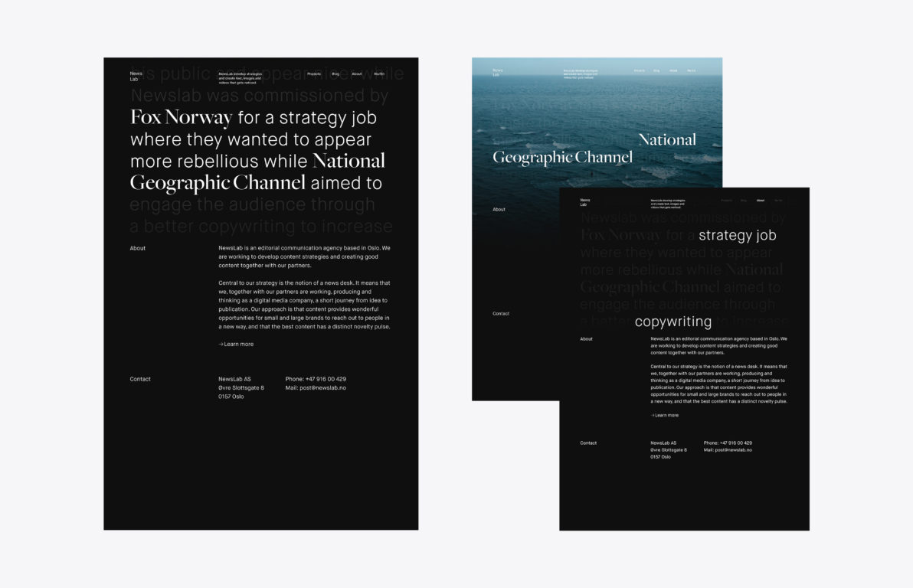The image size is (913, 588).
Task: Click the 0157 Oslo postal line on left page
Action: (x=231, y=397)
